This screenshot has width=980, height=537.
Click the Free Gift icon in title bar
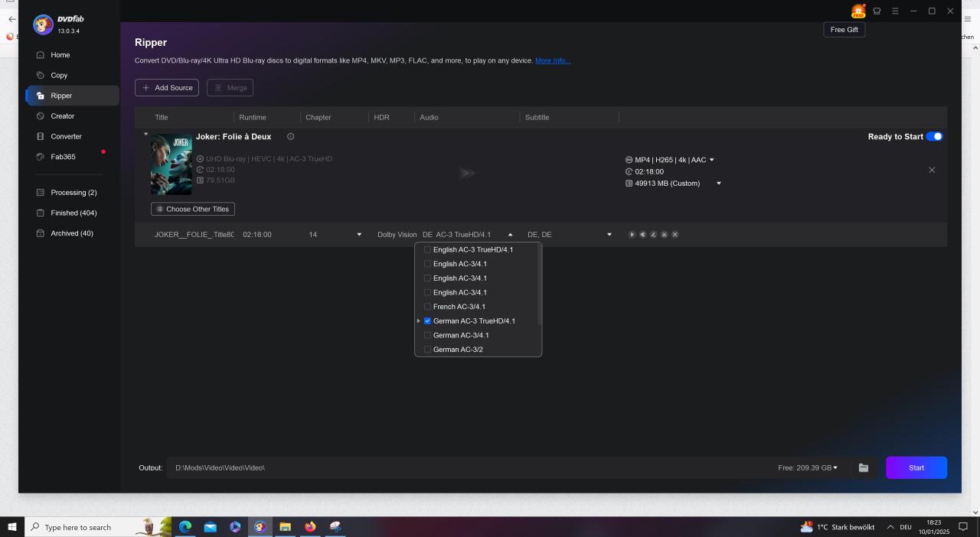pos(857,11)
